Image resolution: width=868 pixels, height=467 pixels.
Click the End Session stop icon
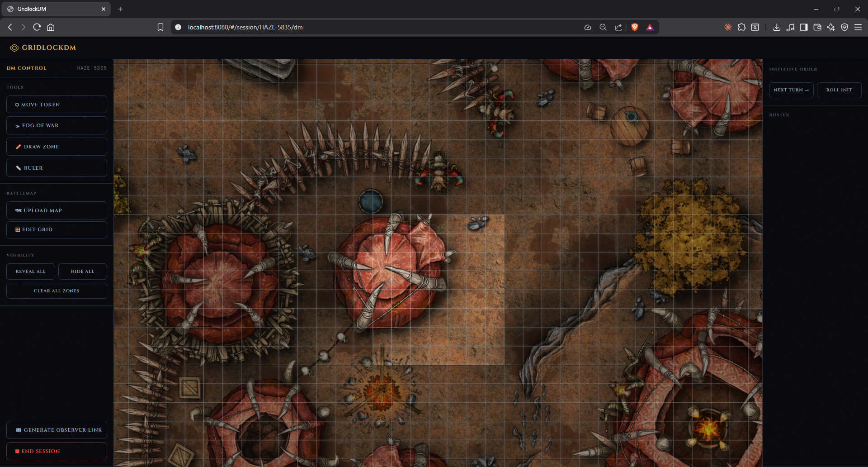(17, 451)
